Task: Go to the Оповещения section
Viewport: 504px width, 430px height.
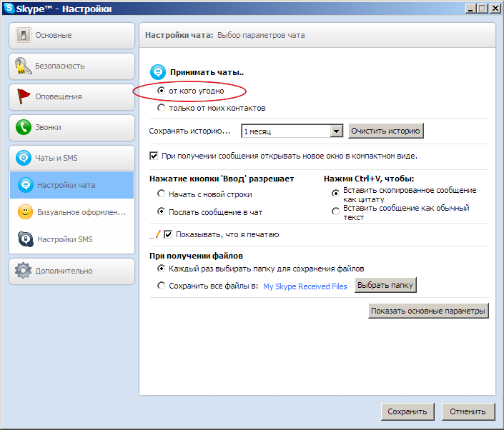Action: [x=71, y=96]
